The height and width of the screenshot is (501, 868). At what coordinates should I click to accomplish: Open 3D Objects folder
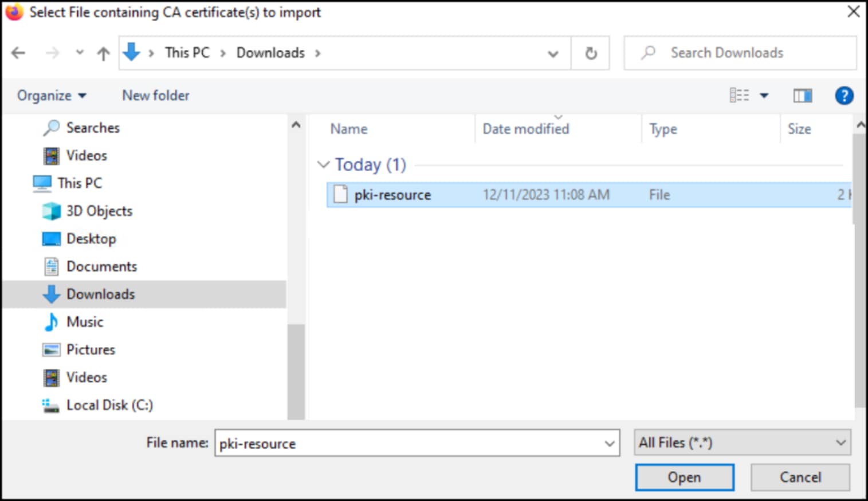[99, 211]
